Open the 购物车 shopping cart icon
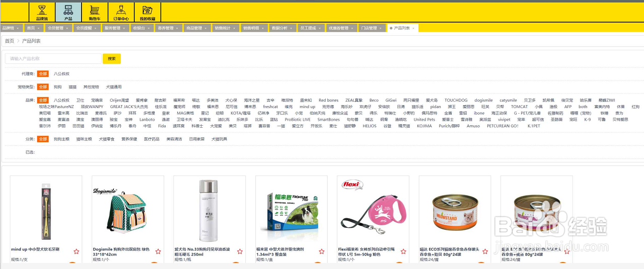 pos(94,12)
